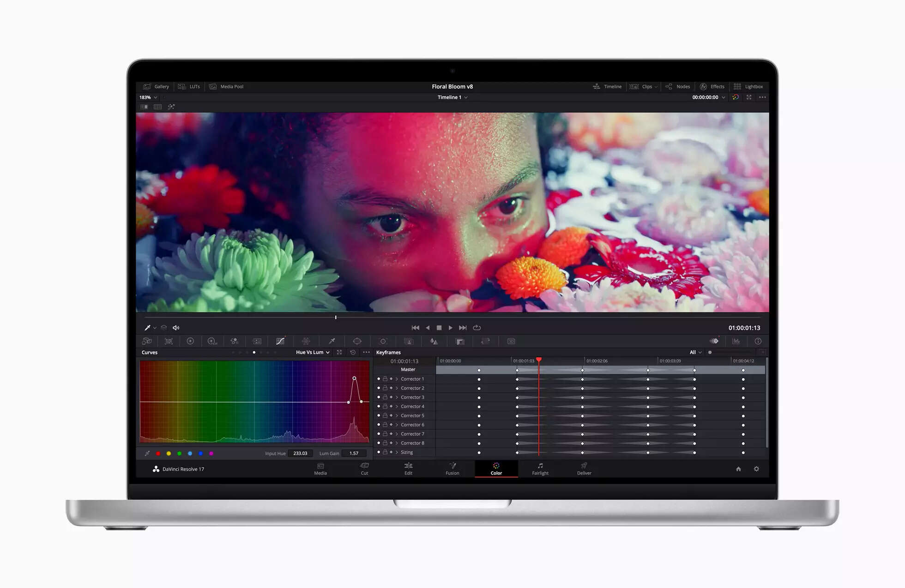Open the All keyframes filter dropdown

pos(695,352)
